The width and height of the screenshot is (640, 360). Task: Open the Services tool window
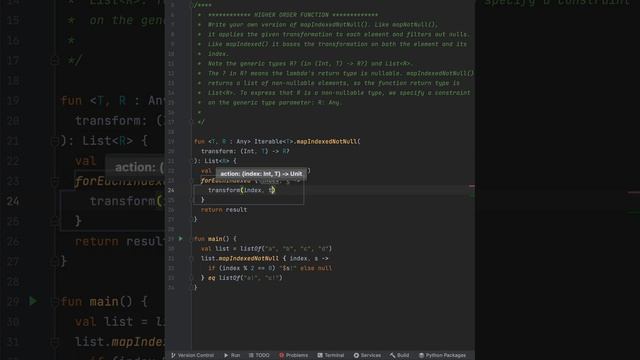tap(367, 355)
